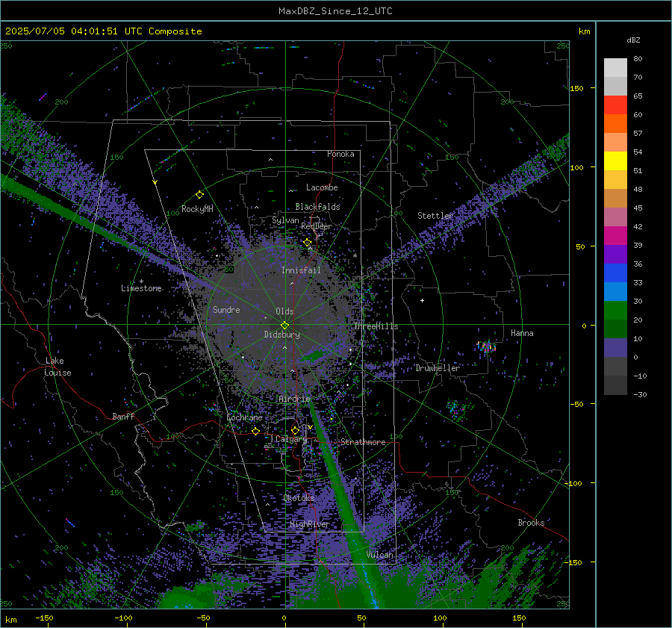
Task: Select the orange 60-57 dBZ legend swatch
Action: pyautogui.click(x=615, y=124)
